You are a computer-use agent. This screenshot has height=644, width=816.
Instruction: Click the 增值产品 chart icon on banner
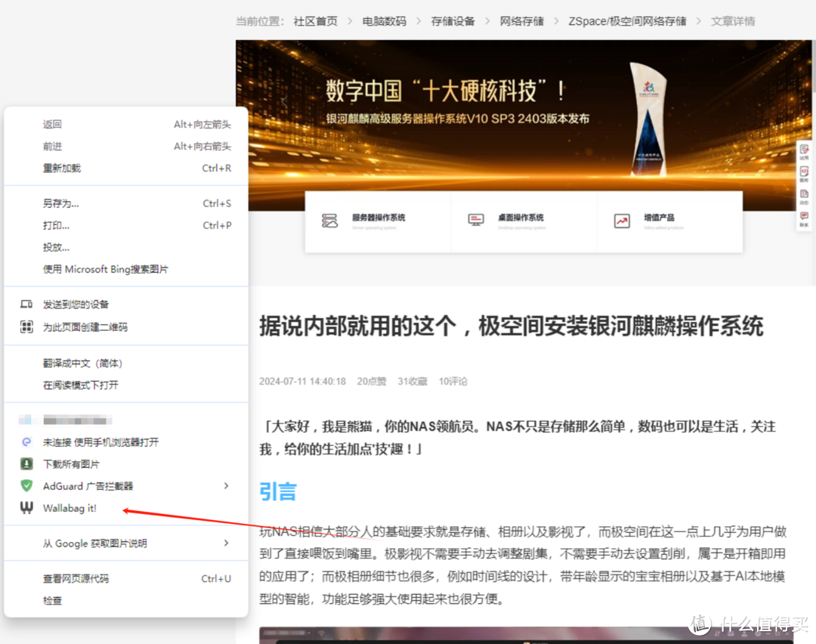point(621,221)
